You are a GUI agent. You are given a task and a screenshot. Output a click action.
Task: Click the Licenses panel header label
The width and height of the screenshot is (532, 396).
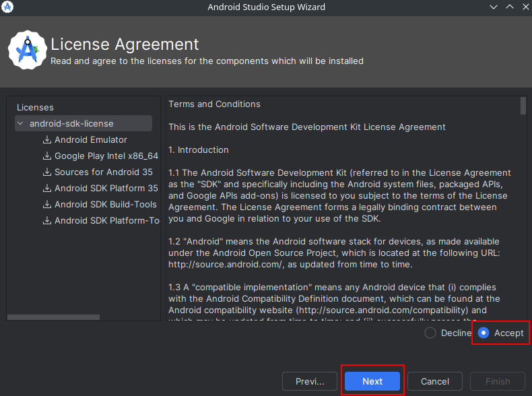tap(35, 108)
